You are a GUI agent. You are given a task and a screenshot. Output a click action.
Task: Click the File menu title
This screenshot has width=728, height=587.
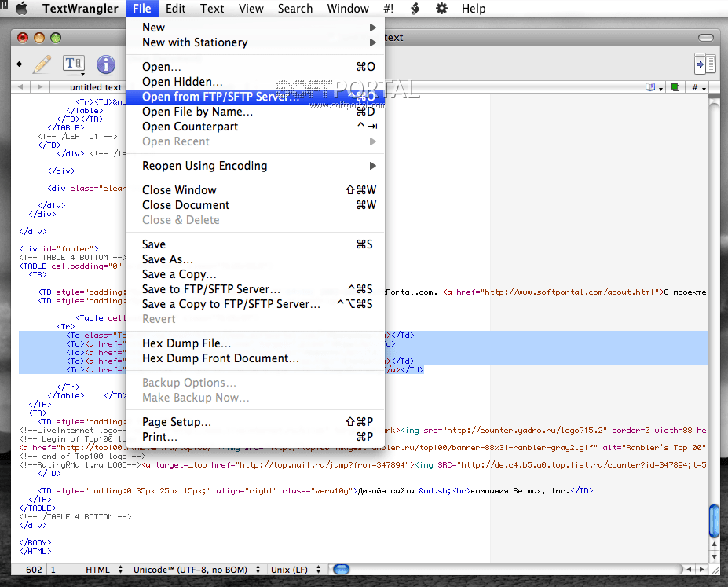(142, 9)
